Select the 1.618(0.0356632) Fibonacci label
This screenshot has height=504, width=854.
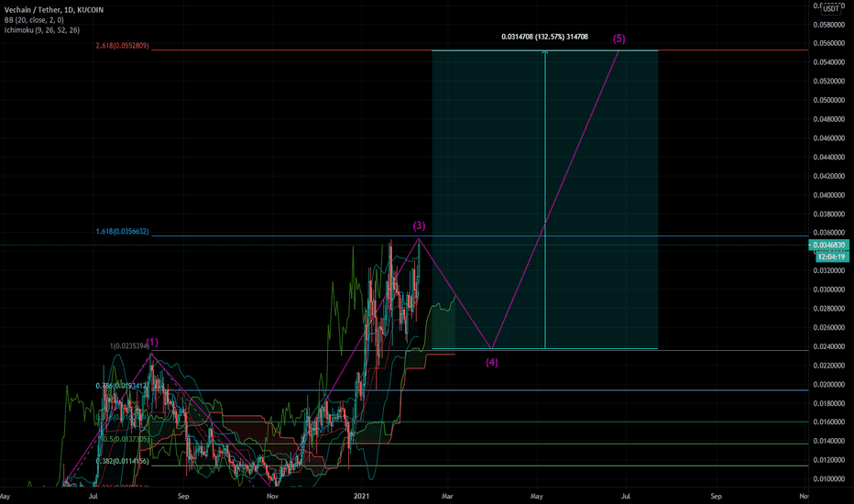[122, 232]
